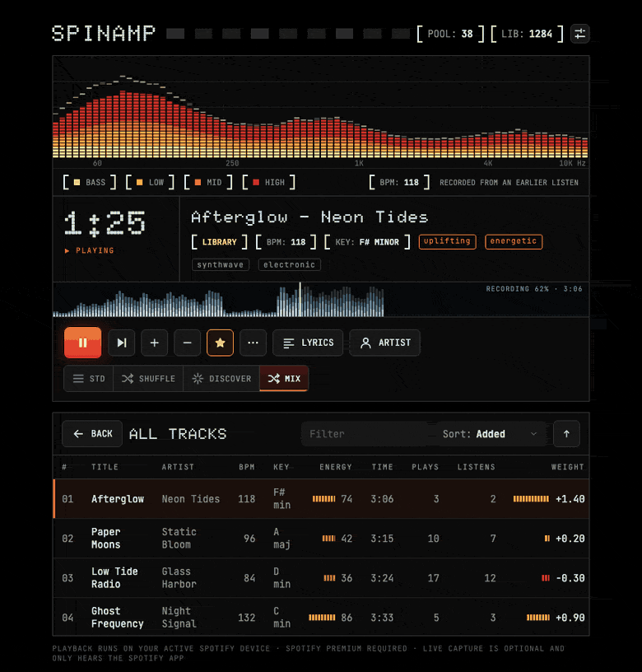Click the plus weight button
642x672 pixels.
(155, 343)
